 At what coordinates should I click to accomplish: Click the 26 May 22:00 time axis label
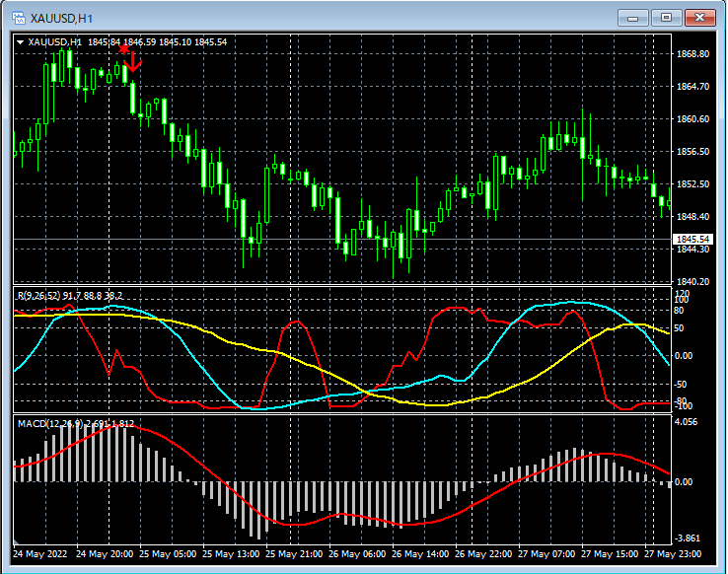pos(481,553)
